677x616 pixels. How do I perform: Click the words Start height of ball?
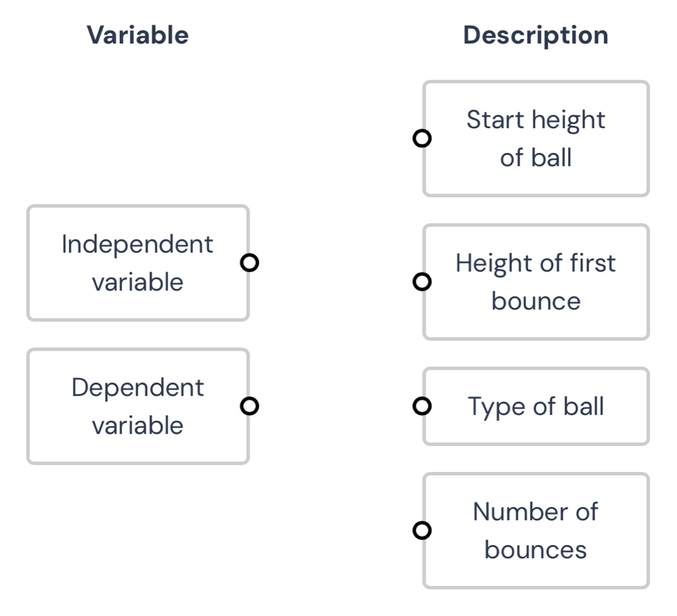tap(535, 138)
